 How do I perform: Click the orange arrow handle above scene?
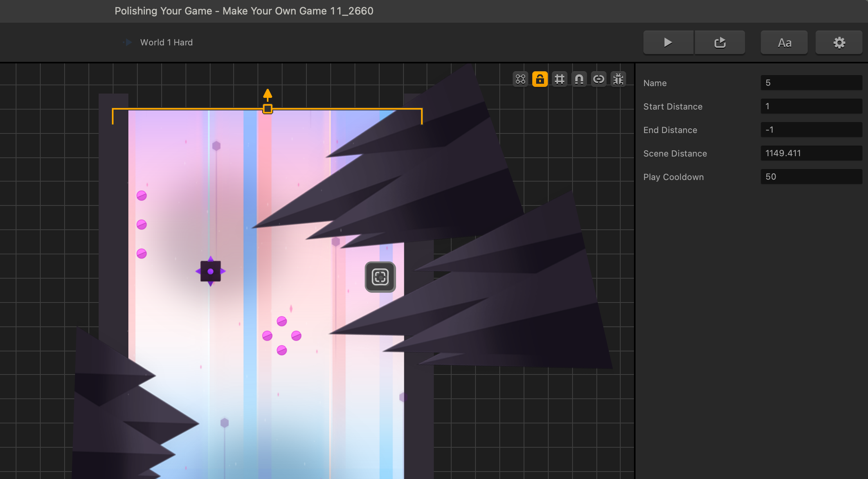point(268,95)
